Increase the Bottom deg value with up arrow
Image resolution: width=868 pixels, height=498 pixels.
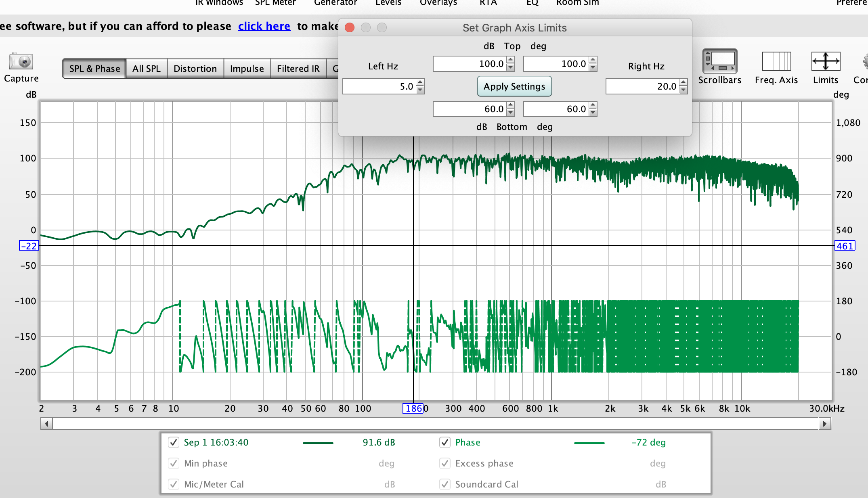[x=593, y=105]
